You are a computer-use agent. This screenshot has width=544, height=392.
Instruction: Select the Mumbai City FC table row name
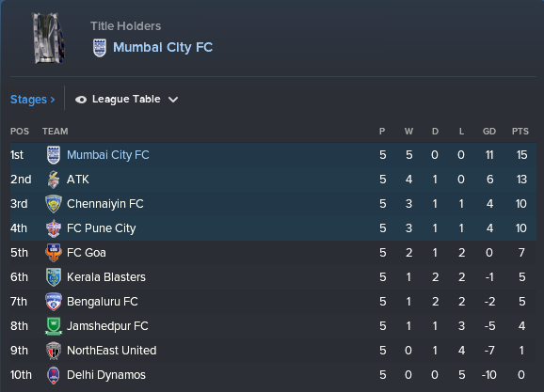click(x=108, y=155)
